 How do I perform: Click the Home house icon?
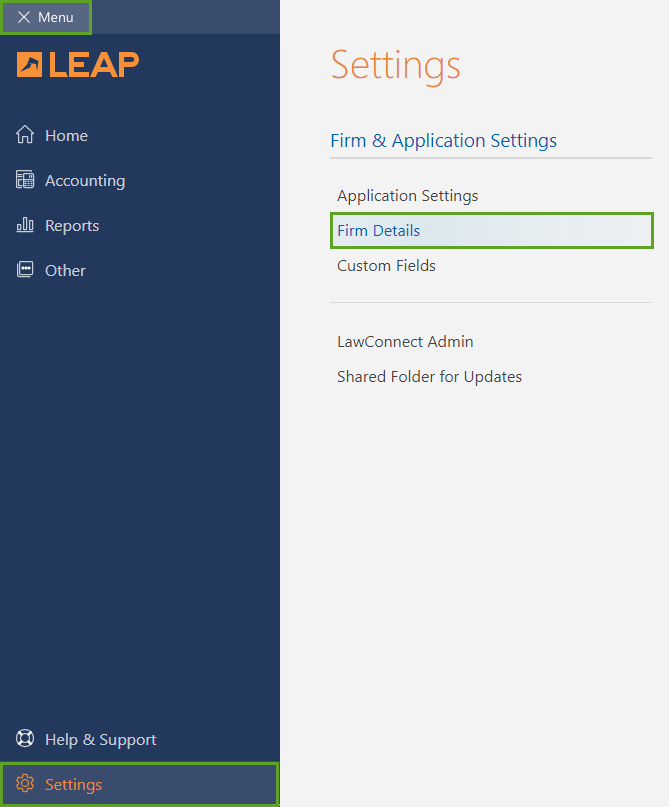point(25,135)
